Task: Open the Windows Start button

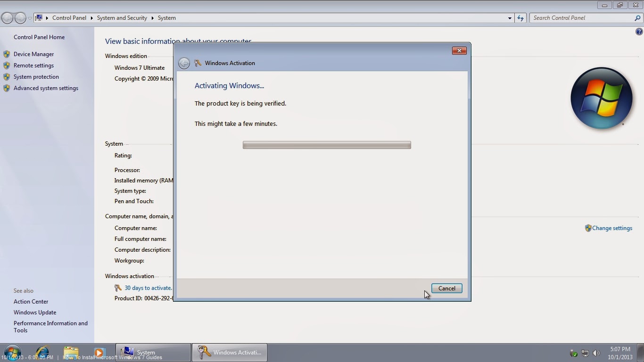Action: 12,353
